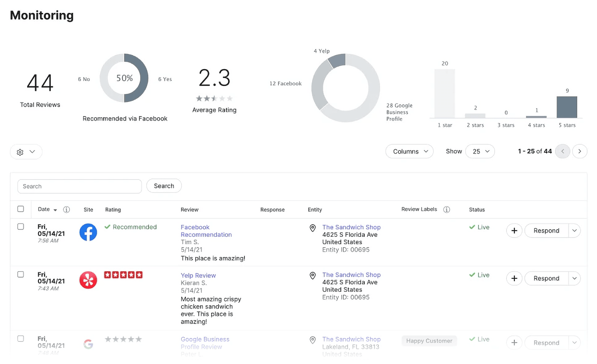The image size is (597, 364).
Task: Focus the review Search input field
Action: pyautogui.click(x=80, y=186)
